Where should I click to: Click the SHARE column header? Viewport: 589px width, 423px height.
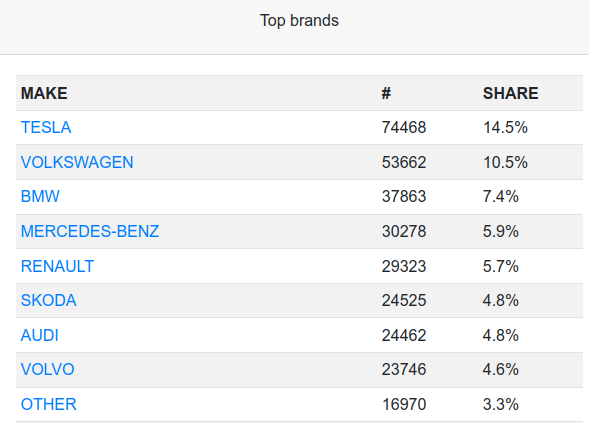510,93
